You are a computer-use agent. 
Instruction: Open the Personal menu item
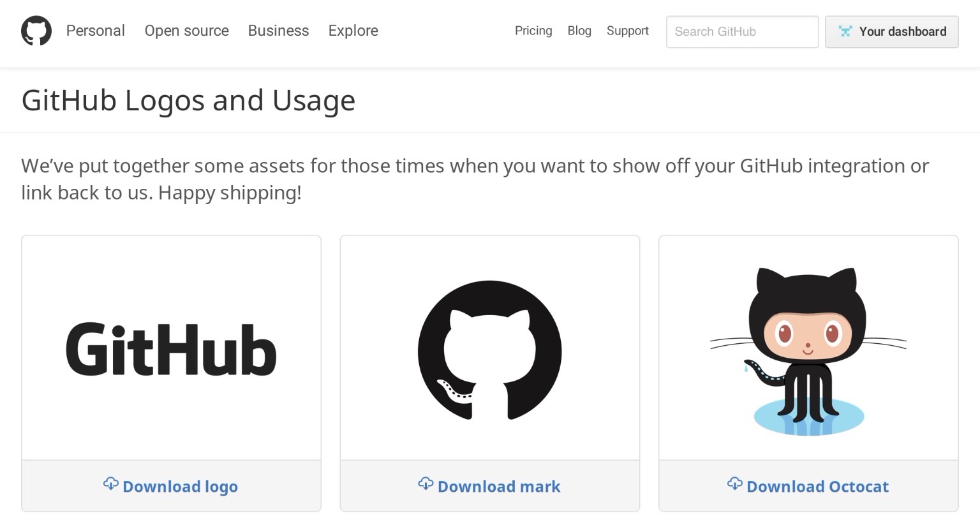tap(96, 31)
